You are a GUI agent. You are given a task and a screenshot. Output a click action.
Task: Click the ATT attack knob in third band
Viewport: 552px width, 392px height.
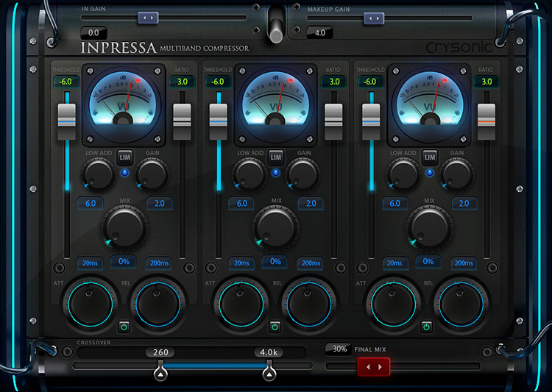tap(393, 304)
